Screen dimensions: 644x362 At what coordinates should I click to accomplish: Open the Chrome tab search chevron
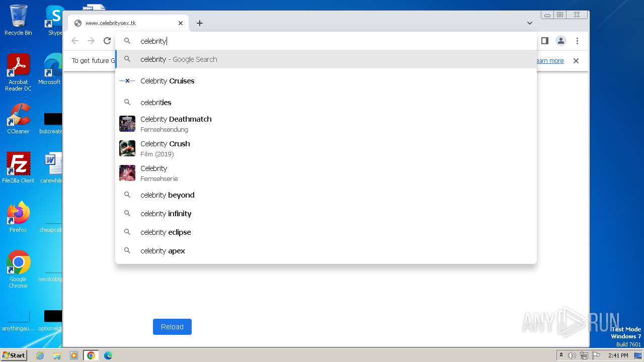click(x=530, y=23)
